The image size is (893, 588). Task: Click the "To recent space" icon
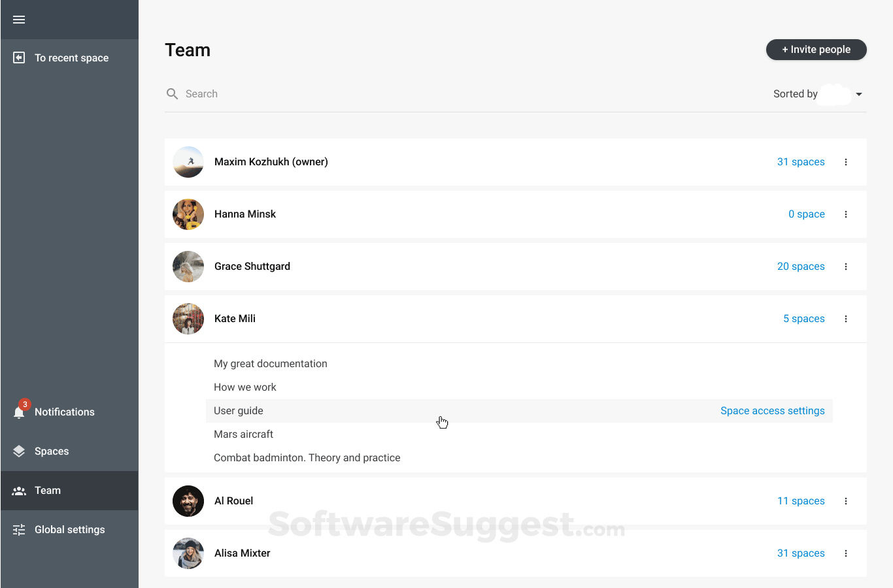[x=19, y=57]
